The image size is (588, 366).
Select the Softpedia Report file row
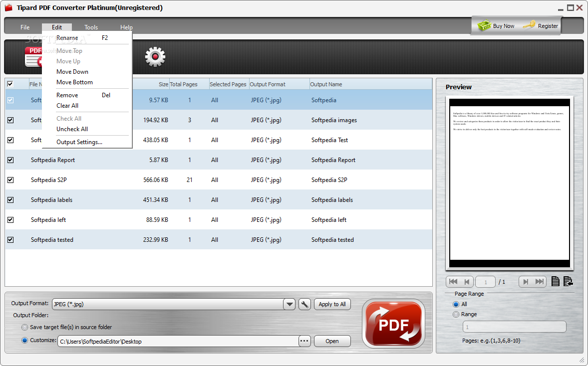click(219, 160)
